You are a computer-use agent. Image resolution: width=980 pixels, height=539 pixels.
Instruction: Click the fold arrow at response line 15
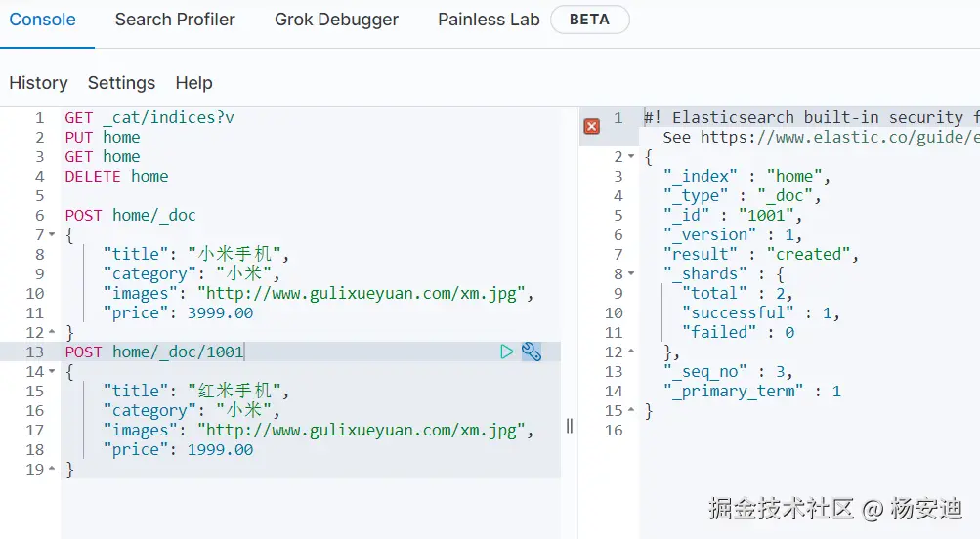pyautogui.click(x=631, y=411)
